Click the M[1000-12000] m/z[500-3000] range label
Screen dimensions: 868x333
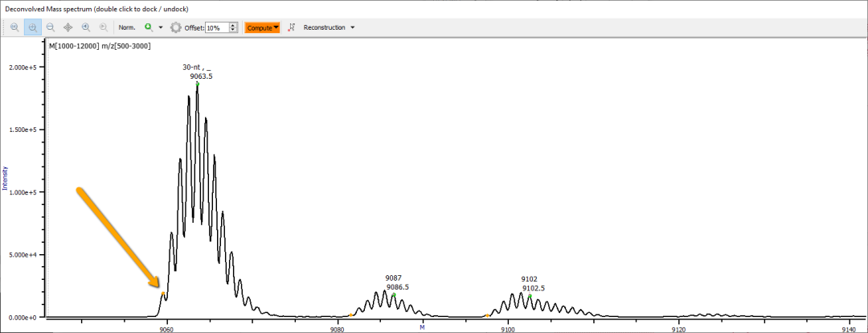(x=100, y=45)
